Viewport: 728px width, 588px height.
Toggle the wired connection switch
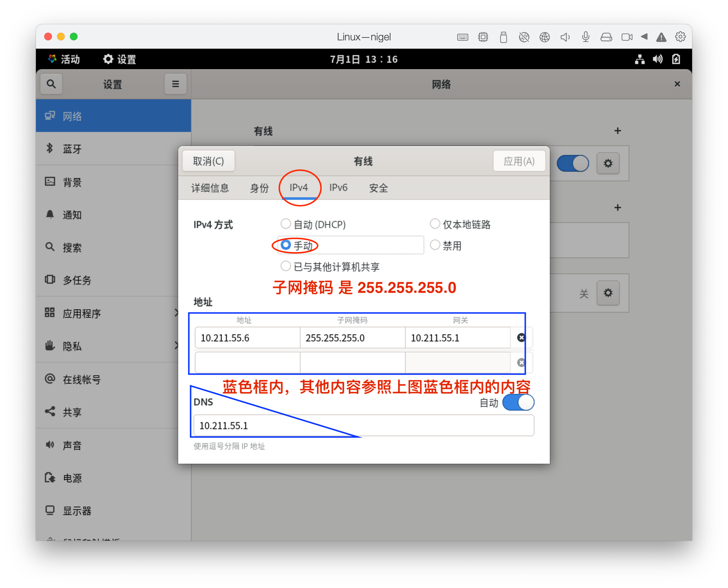(x=573, y=164)
